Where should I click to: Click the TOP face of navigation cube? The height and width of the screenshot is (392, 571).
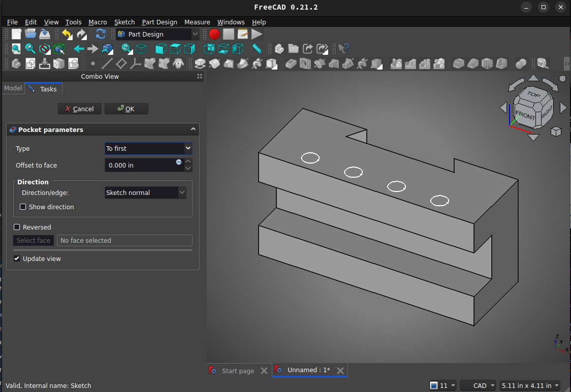[x=534, y=94]
